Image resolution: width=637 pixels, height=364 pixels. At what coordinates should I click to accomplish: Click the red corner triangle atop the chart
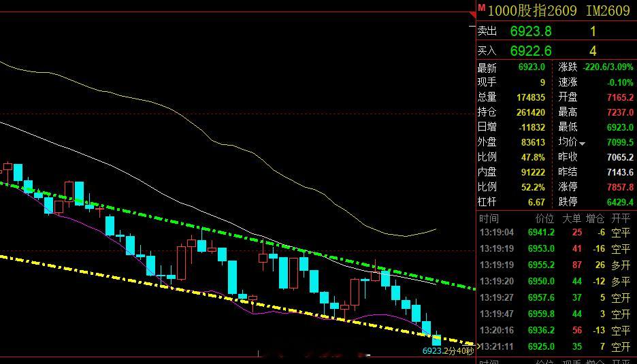pyautogui.click(x=472, y=15)
